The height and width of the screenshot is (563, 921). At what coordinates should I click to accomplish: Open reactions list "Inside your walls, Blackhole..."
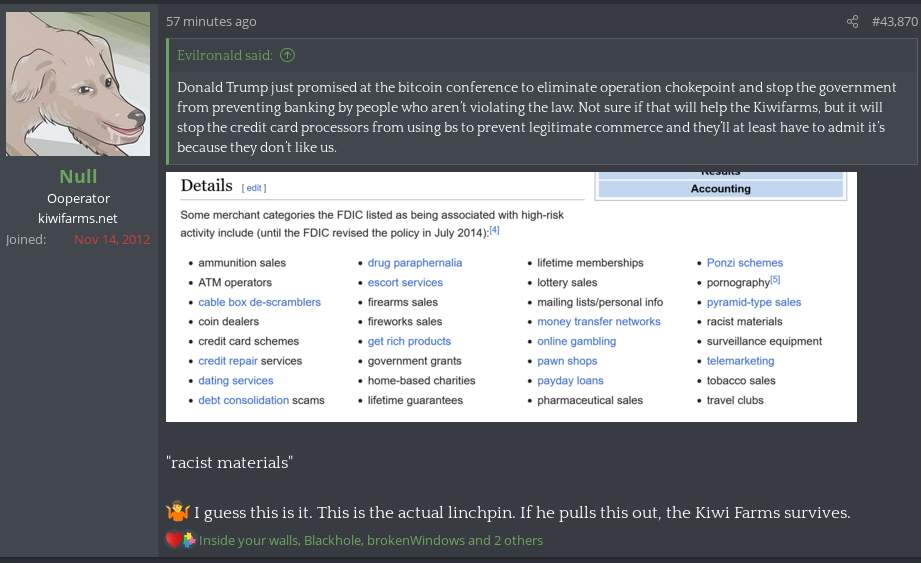point(371,540)
